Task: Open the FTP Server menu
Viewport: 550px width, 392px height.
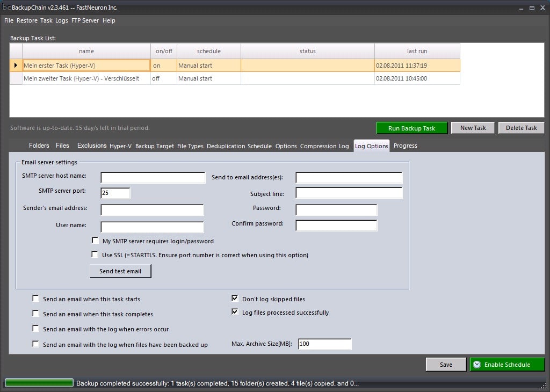Action: 85,20
